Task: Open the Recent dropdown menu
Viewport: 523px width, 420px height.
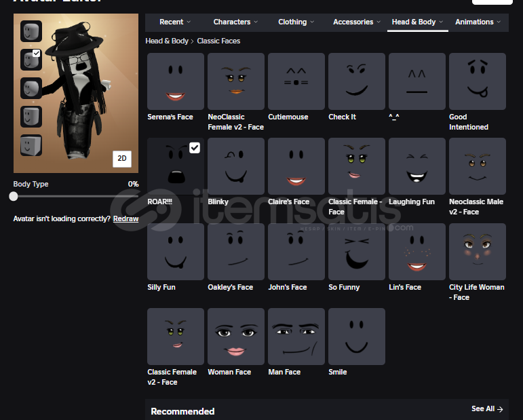Action: click(175, 22)
